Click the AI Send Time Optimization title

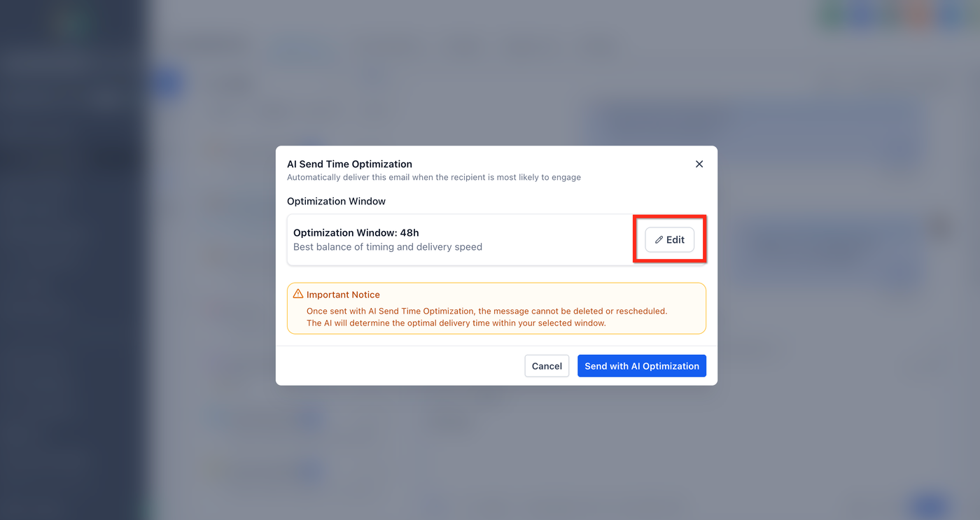click(x=349, y=164)
